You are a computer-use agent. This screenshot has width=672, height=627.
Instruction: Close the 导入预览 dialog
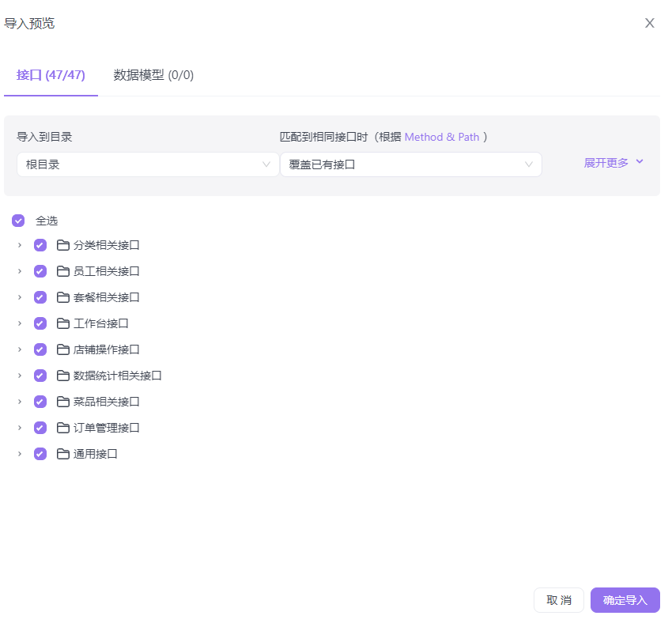[x=650, y=23]
